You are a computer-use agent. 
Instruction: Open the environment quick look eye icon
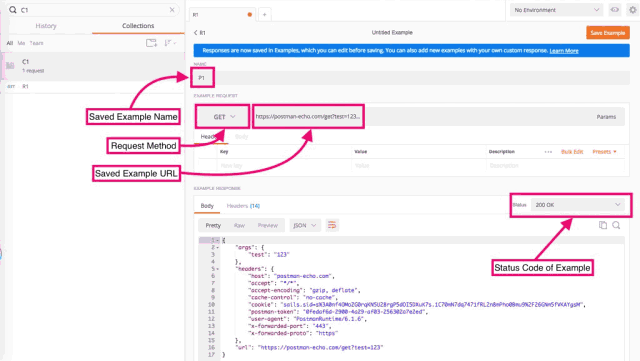click(615, 10)
